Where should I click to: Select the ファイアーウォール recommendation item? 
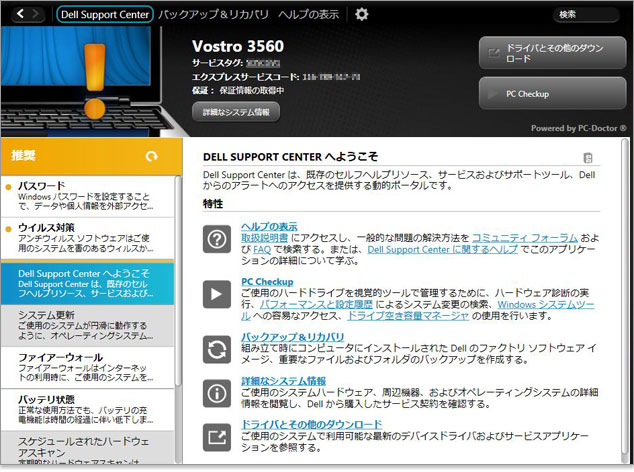coord(87,367)
